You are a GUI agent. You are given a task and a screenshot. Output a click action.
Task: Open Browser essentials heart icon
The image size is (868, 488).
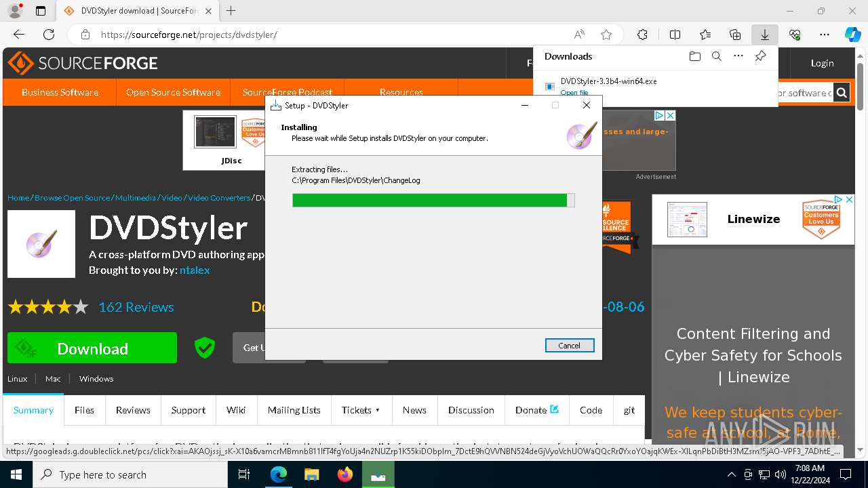coord(795,35)
